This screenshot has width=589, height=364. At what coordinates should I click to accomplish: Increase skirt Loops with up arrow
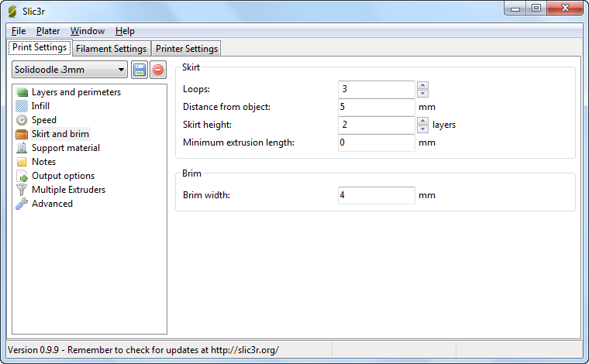422,85
